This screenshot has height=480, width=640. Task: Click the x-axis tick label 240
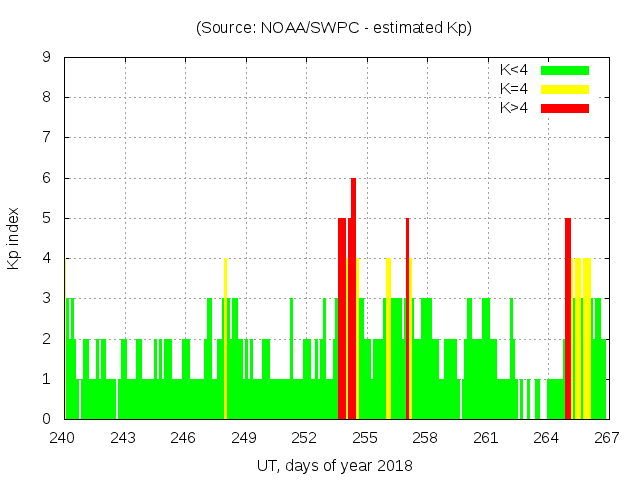pos(63,438)
